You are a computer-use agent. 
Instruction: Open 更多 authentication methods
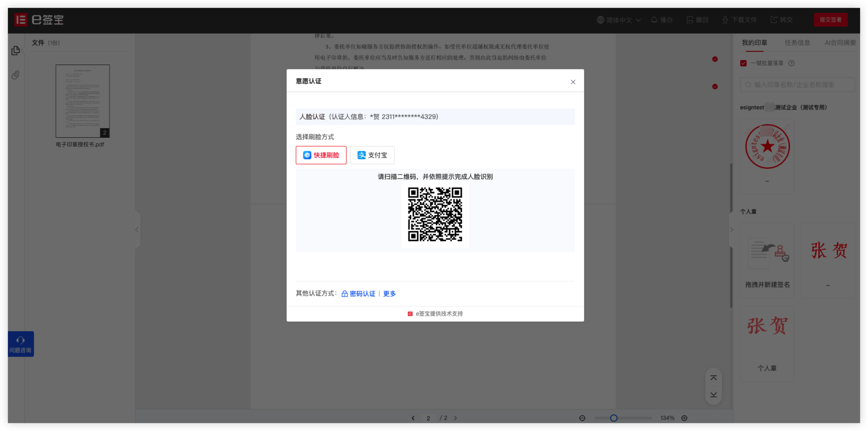tap(390, 294)
